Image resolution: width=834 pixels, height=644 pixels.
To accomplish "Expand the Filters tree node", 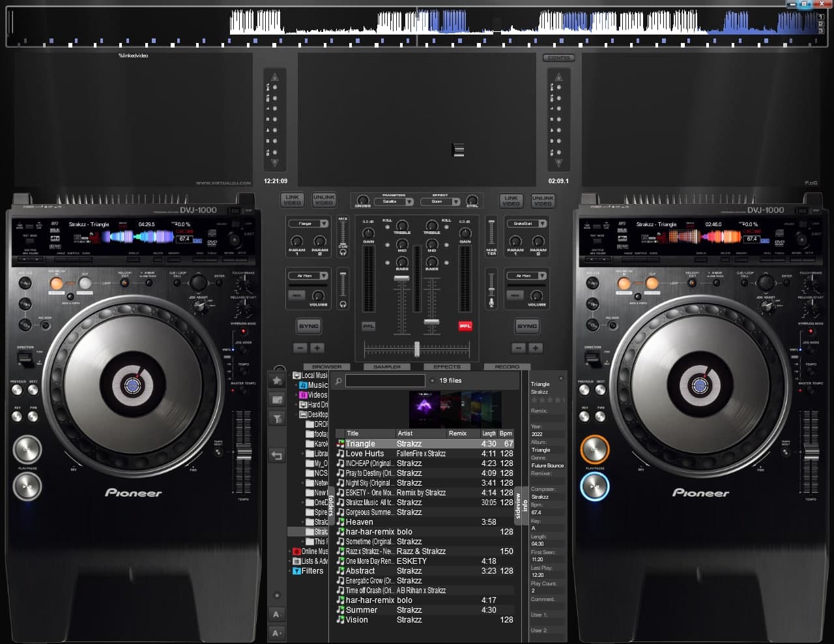I will point(290,571).
